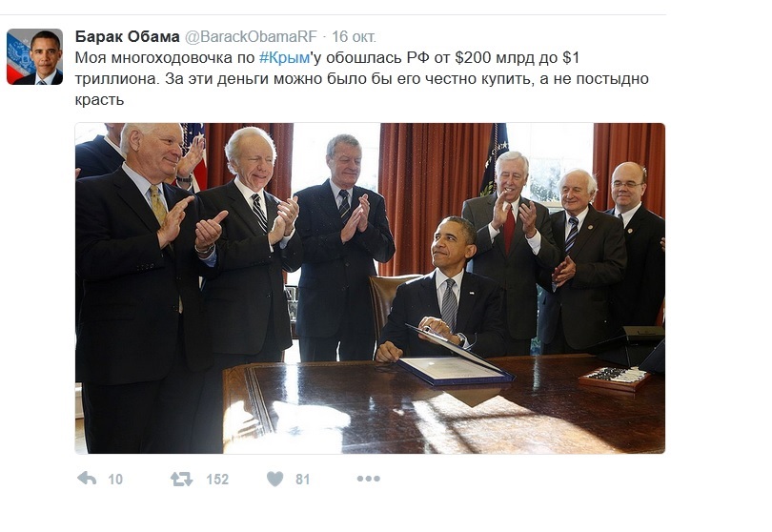Open the @BarackObamaRF handle link

click(251, 37)
